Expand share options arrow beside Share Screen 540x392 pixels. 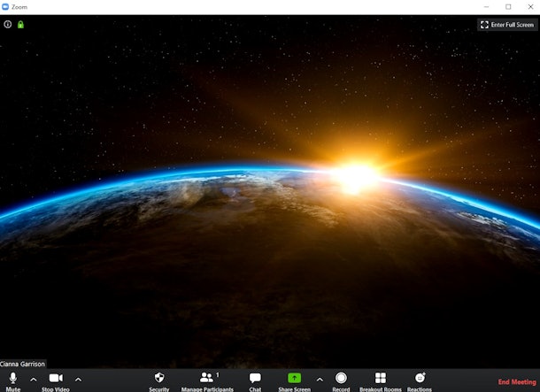tap(320, 380)
